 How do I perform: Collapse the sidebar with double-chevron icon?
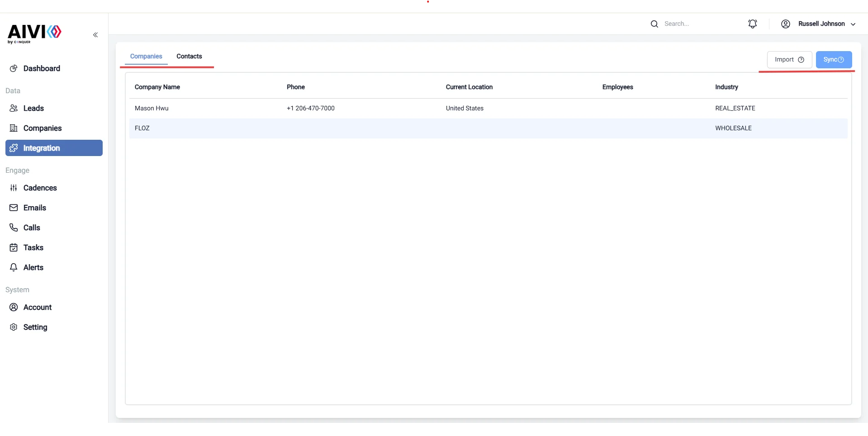[x=95, y=35]
